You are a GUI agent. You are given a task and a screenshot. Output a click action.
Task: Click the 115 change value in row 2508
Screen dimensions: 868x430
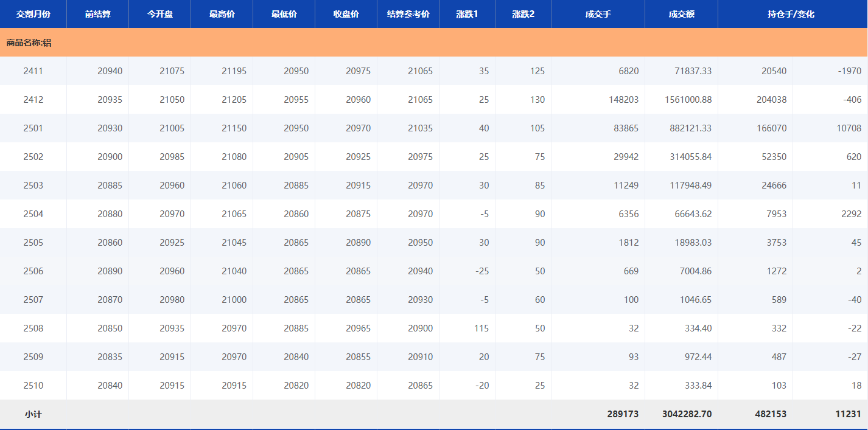(x=481, y=328)
